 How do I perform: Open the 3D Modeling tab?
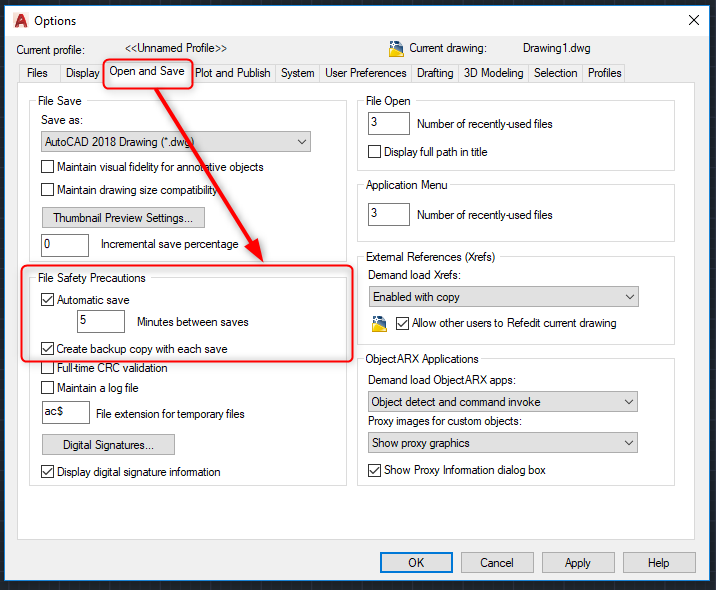[493, 73]
